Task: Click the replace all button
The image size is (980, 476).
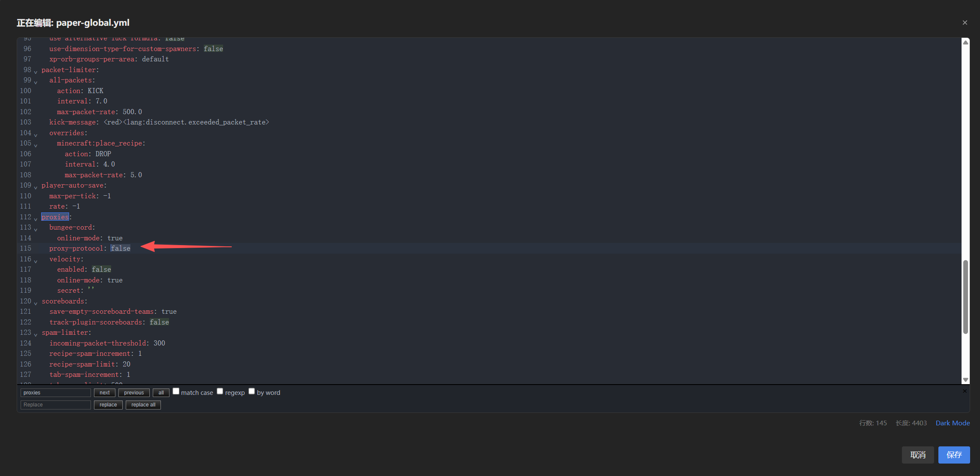Action: pyautogui.click(x=143, y=405)
